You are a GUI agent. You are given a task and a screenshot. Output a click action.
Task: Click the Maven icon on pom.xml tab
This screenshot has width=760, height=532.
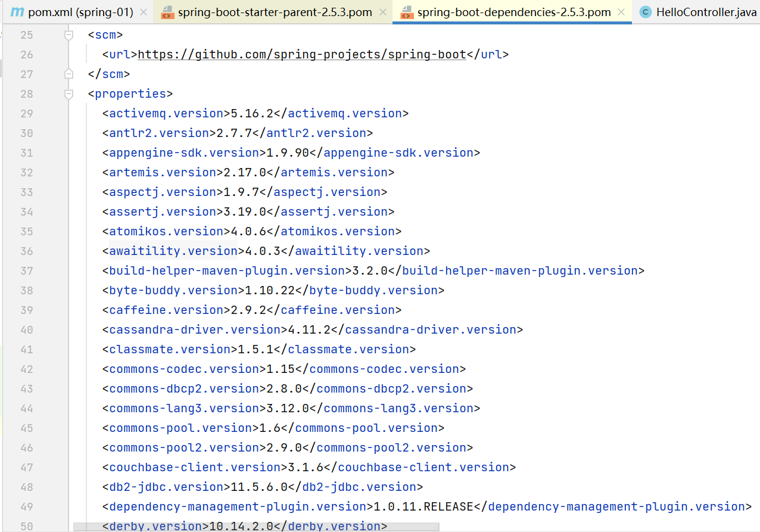pyautogui.click(x=17, y=12)
